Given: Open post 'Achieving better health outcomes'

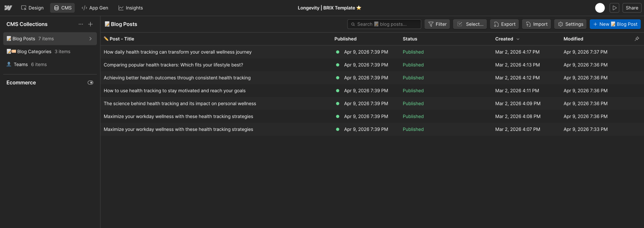Looking at the screenshot, I should 177,78.
